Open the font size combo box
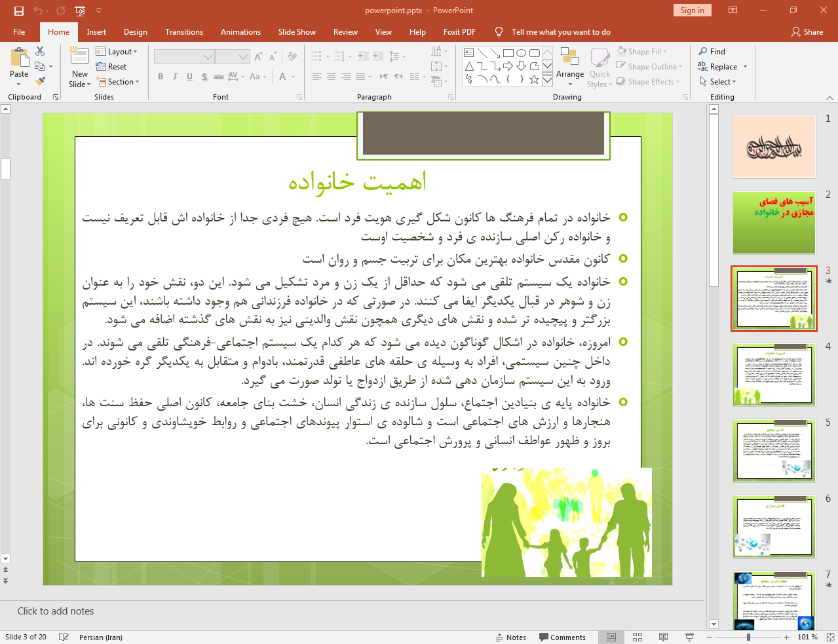Image resolution: width=838 pixels, height=644 pixels. [x=233, y=57]
